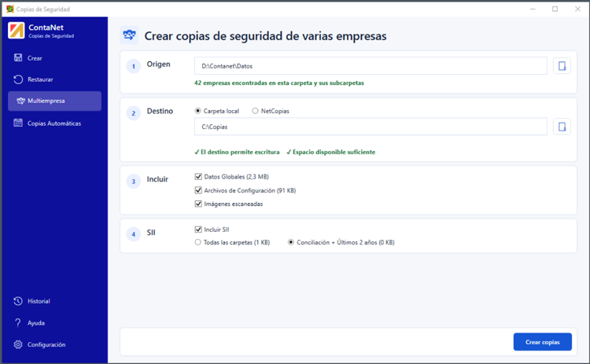Viewport: 590px width, 364px height.
Task: Browse for the Origen folder
Action: (x=562, y=66)
